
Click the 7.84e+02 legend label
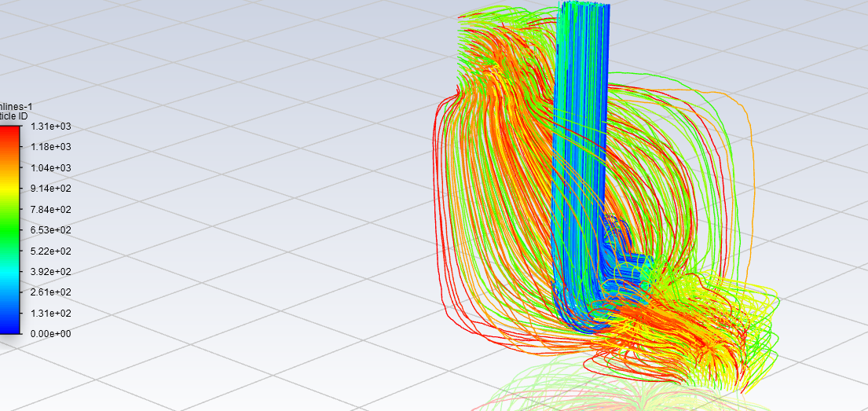[x=50, y=210]
